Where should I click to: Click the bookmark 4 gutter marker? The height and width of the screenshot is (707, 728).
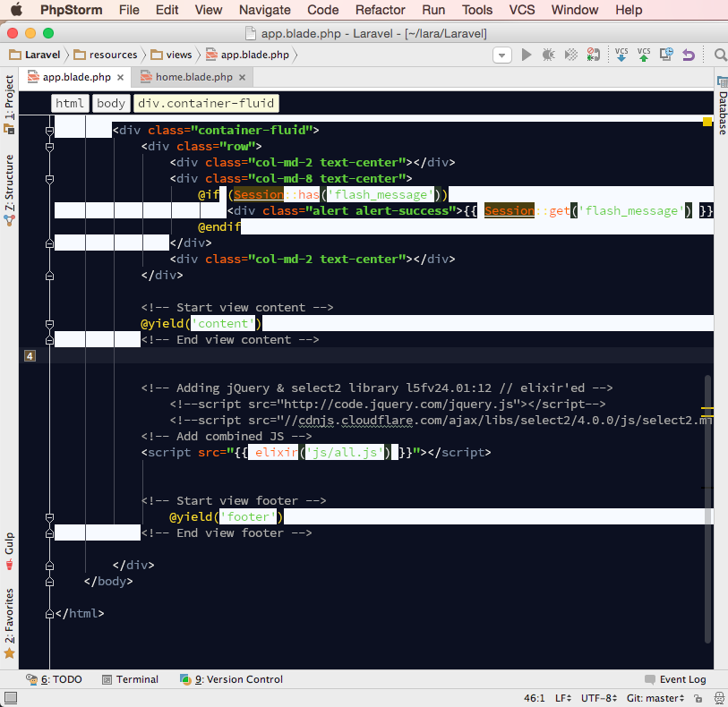pyautogui.click(x=30, y=356)
